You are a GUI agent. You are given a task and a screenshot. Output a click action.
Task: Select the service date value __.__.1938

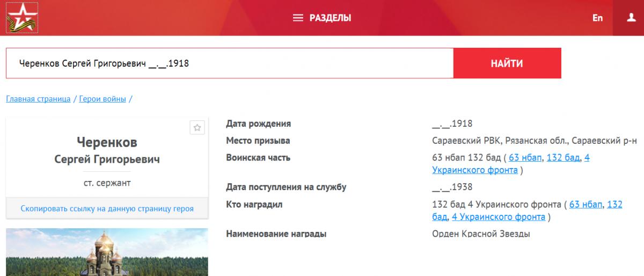coord(452,187)
